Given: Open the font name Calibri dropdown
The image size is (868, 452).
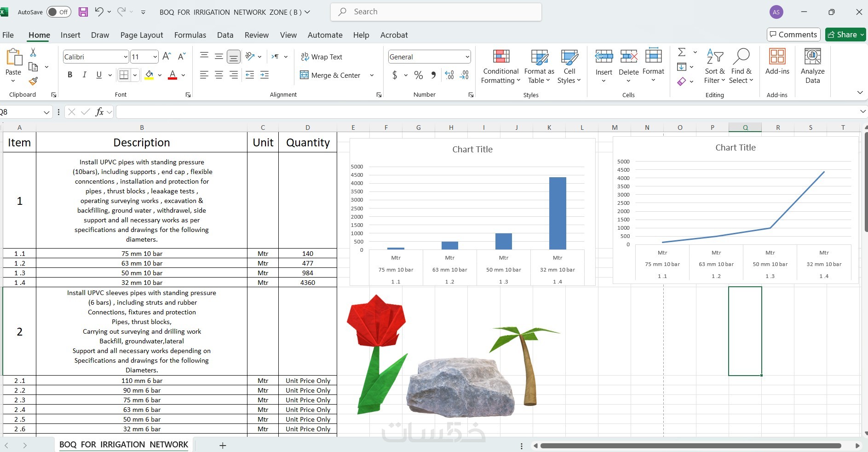Looking at the screenshot, I should (126, 57).
